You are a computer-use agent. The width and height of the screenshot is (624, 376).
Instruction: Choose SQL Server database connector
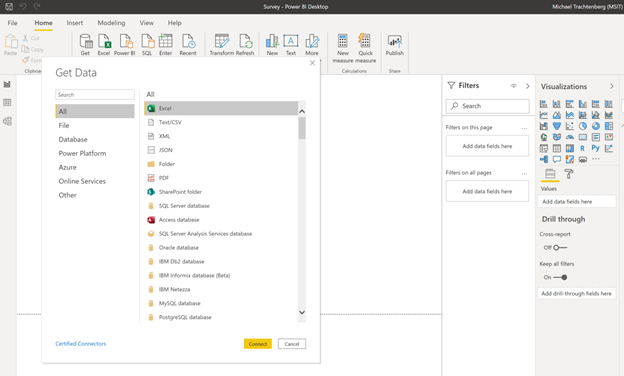221,206
